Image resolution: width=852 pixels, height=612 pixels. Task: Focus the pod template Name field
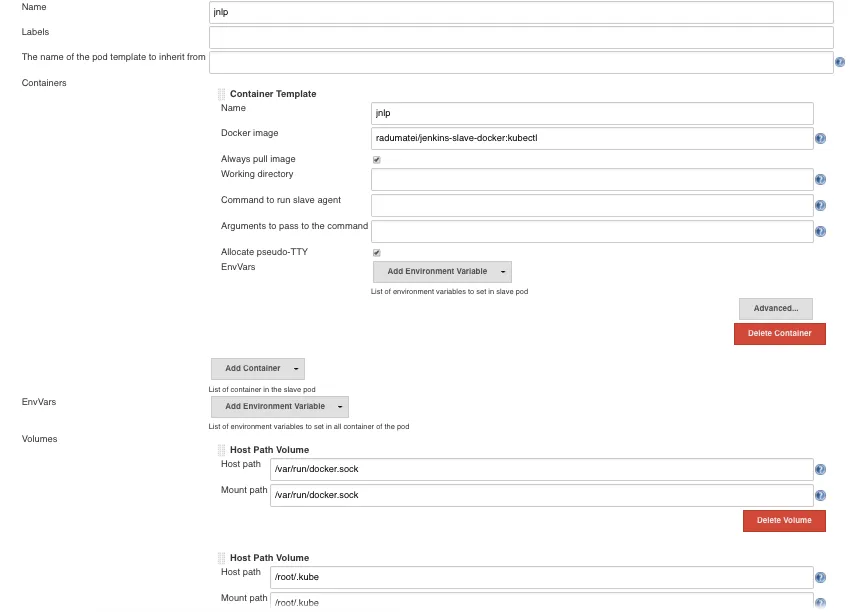pos(521,13)
